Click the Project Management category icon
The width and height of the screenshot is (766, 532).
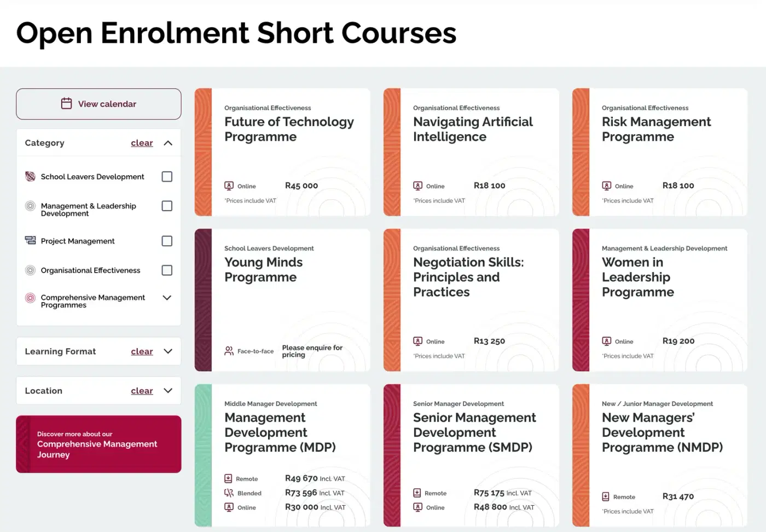pyautogui.click(x=31, y=240)
